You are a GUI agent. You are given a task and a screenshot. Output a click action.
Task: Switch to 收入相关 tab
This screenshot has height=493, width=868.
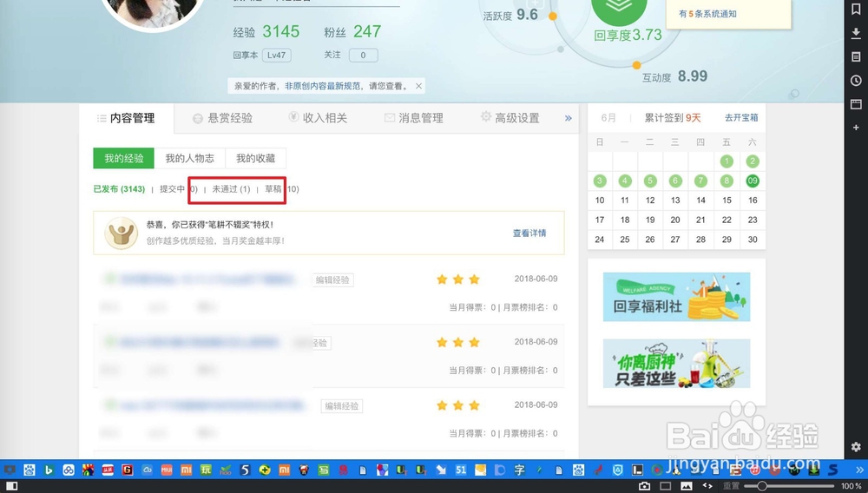[318, 118]
